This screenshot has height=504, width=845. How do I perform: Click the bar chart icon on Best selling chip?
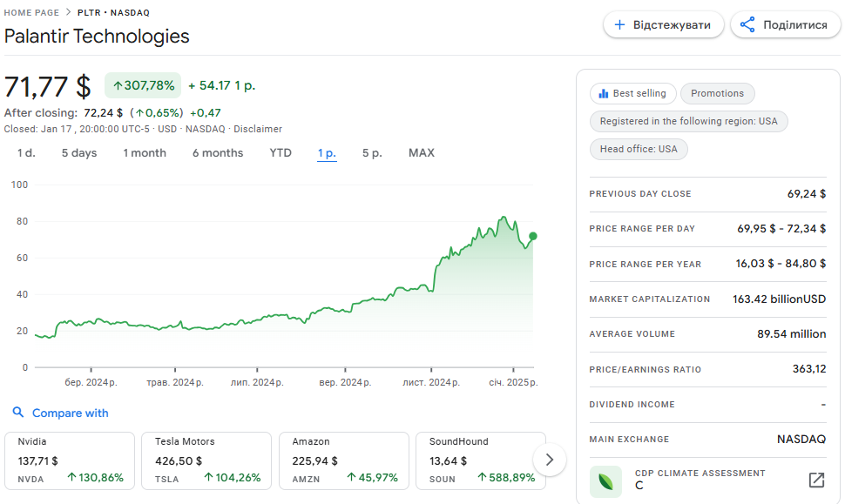click(604, 94)
